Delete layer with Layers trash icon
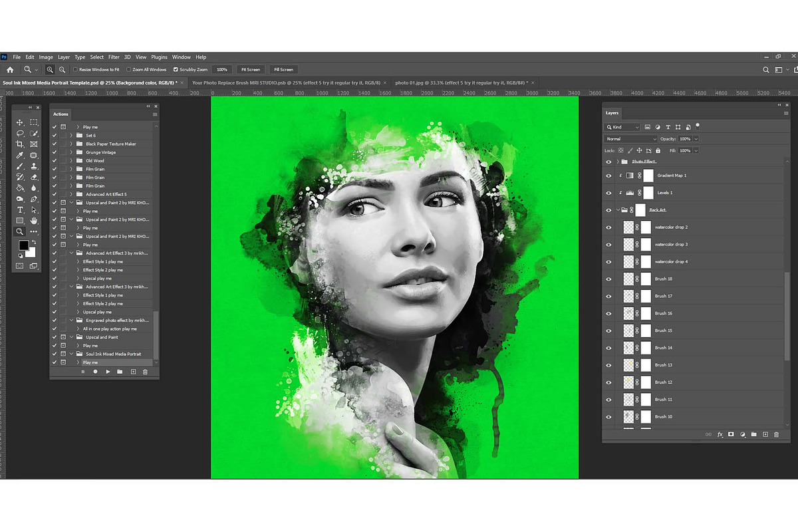Viewport: 798px width, 532px height. [x=776, y=434]
